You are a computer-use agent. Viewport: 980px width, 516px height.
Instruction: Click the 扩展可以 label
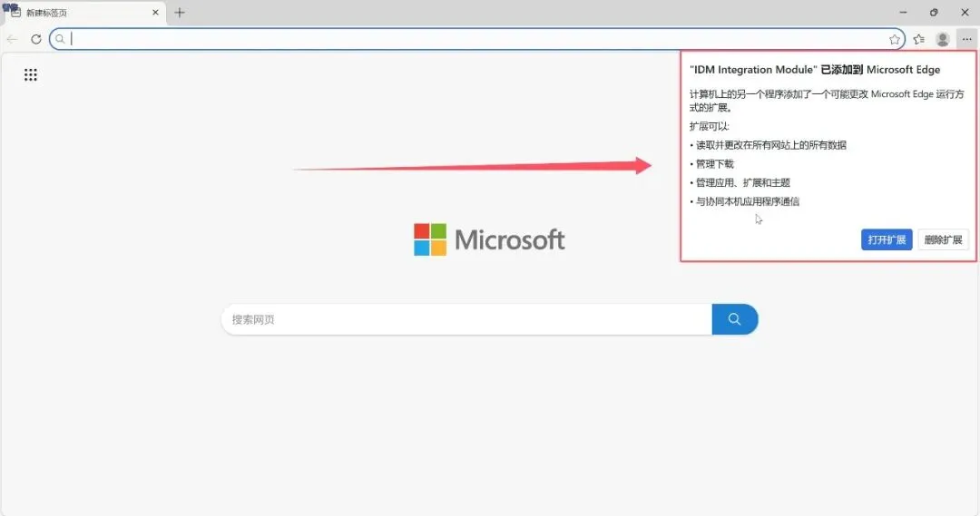tap(710, 126)
